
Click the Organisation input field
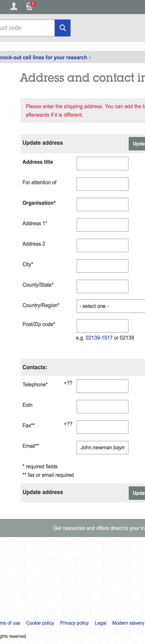click(102, 204)
